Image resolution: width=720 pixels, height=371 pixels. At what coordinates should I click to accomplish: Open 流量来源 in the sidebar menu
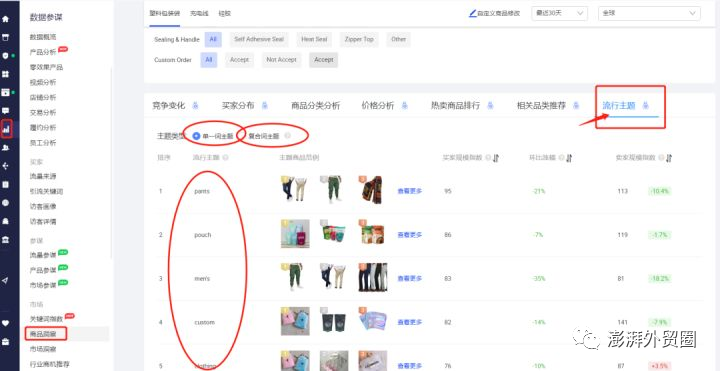pos(43,176)
